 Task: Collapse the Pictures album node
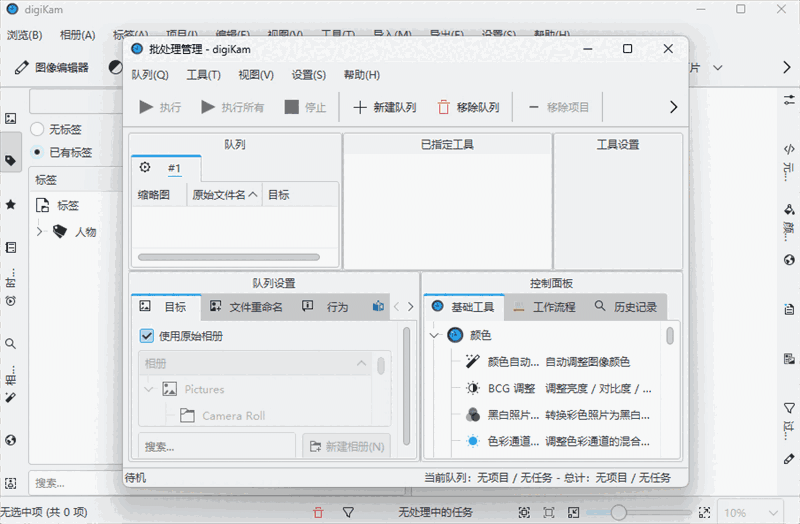coord(149,389)
